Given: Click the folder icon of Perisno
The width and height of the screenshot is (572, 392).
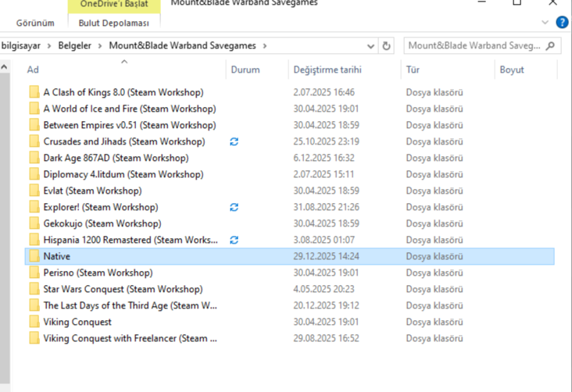Looking at the screenshot, I should tap(34, 273).
